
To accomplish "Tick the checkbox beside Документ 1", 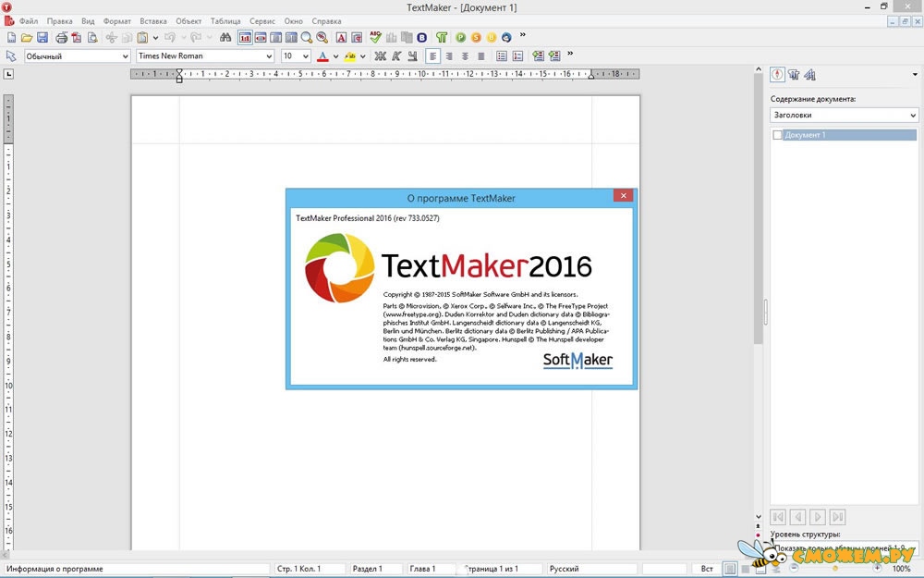I will (777, 135).
